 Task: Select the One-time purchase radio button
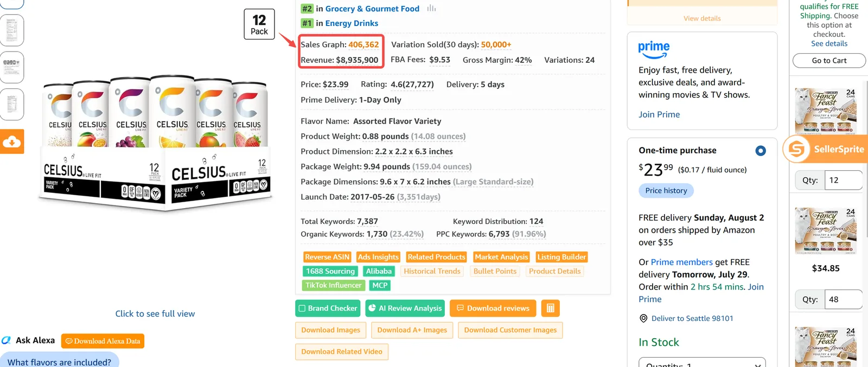coord(761,151)
